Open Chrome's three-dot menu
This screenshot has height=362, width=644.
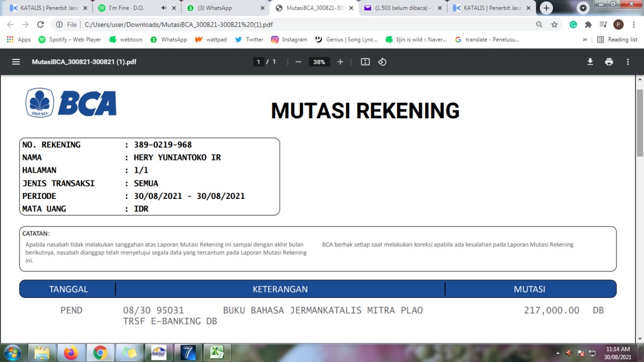[633, 24]
